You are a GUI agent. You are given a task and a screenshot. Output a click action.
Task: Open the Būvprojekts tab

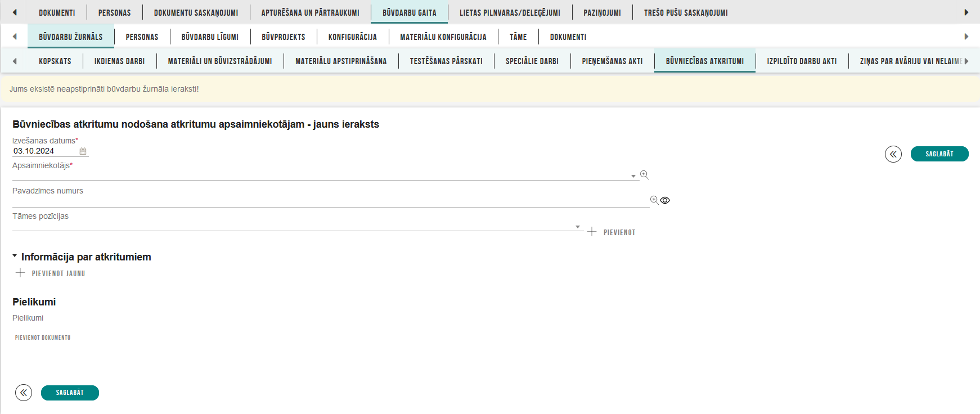click(x=283, y=37)
